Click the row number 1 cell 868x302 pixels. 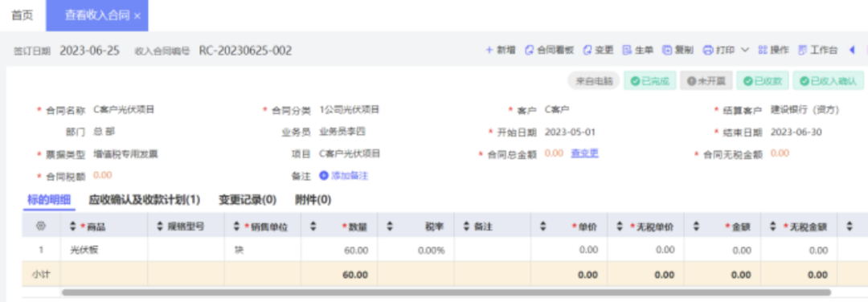tap(41, 250)
